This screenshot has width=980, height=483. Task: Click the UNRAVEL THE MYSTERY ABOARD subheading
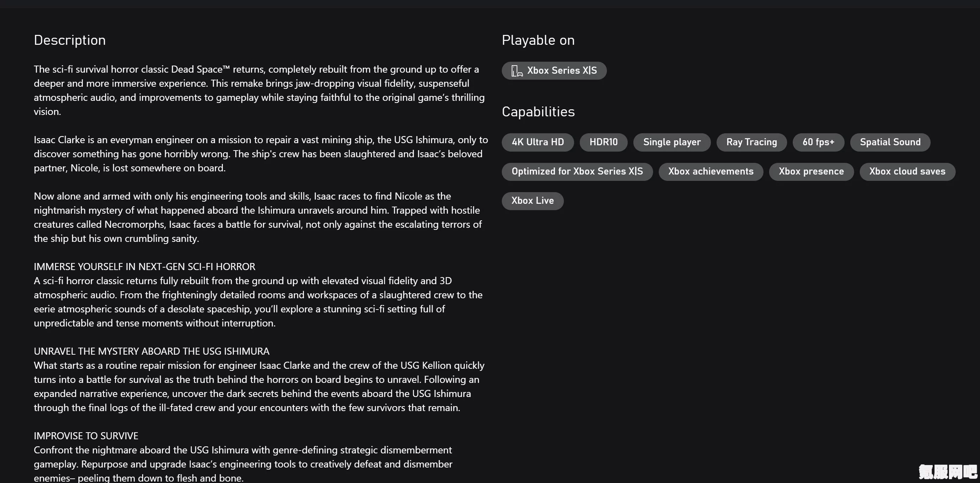pyautogui.click(x=151, y=351)
